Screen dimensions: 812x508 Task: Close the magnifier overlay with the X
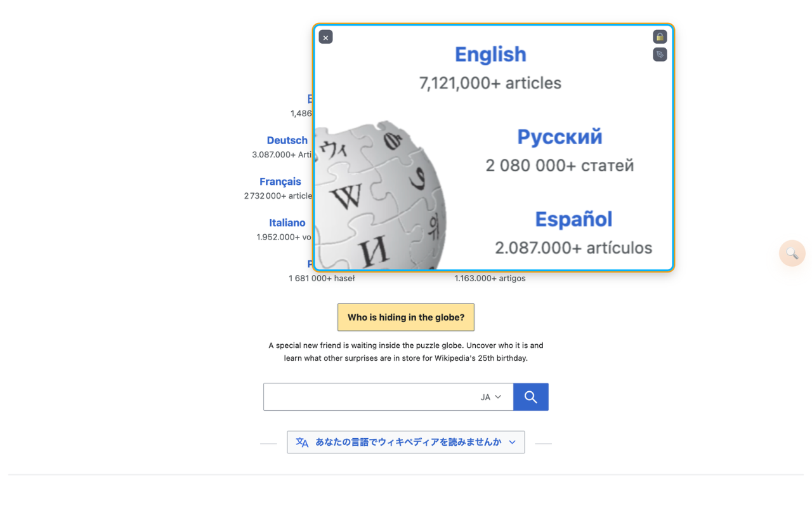coord(325,37)
